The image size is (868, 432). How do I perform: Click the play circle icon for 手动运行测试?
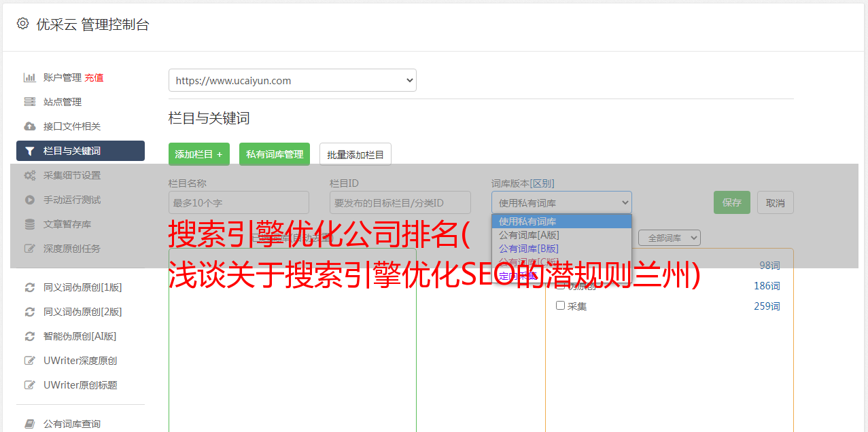29,200
